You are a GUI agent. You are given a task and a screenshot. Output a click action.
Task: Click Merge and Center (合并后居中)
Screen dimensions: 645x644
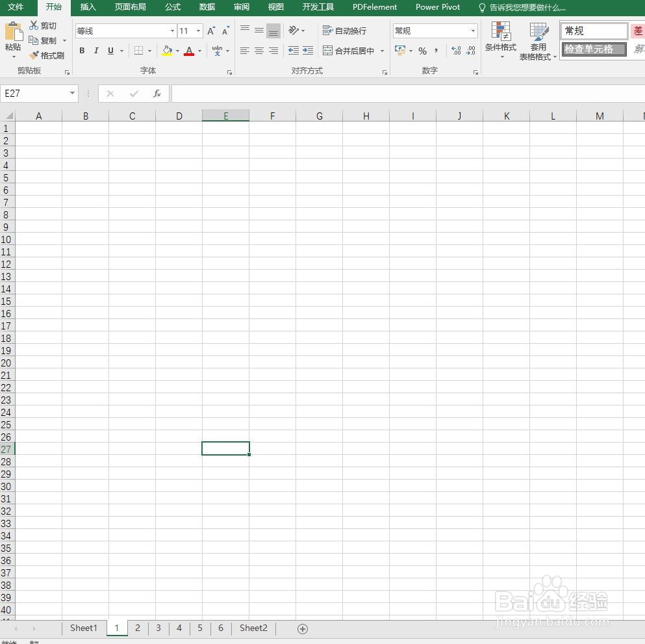pyautogui.click(x=348, y=51)
